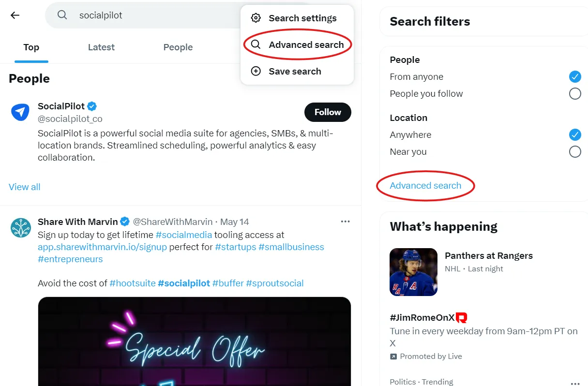Screen dimensions: 588x386
Task: Select the Near you location filter
Action: point(575,151)
